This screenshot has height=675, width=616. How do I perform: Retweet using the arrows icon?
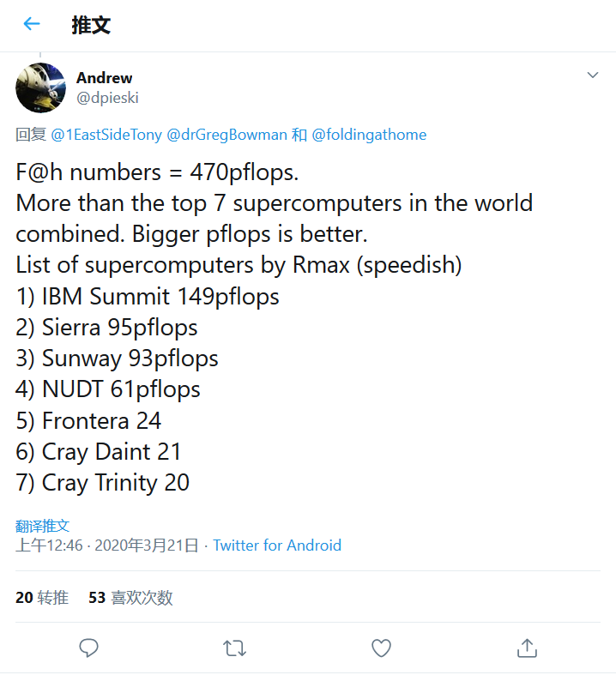click(234, 648)
